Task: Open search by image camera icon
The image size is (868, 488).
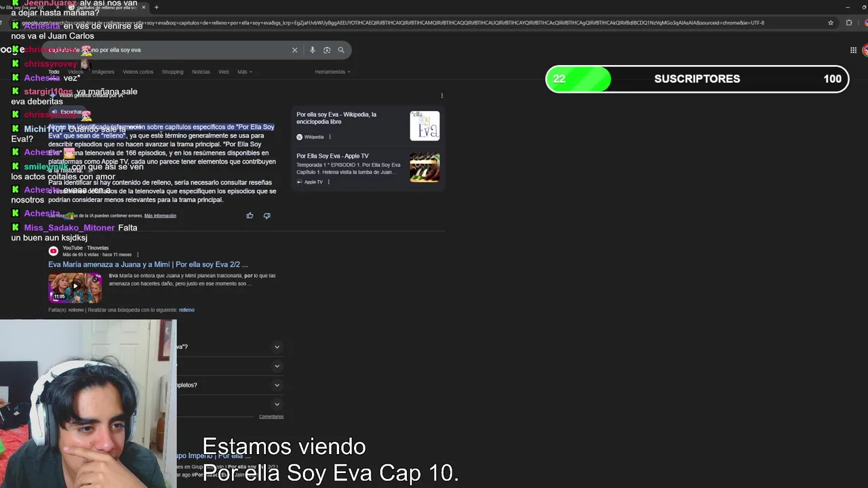Action: click(x=327, y=50)
